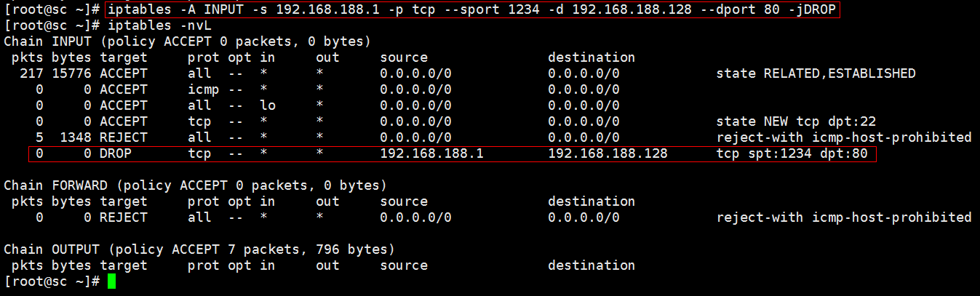Click 'tcp' protocol in the DROP row
This screenshot has width=980, height=296.
point(199,153)
